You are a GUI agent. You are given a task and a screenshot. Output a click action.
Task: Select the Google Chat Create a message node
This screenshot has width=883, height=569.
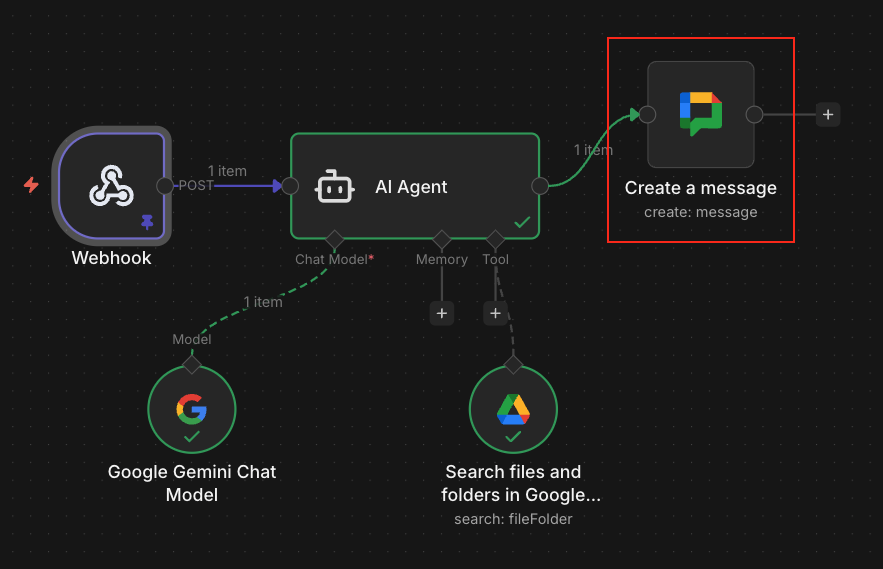point(700,114)
